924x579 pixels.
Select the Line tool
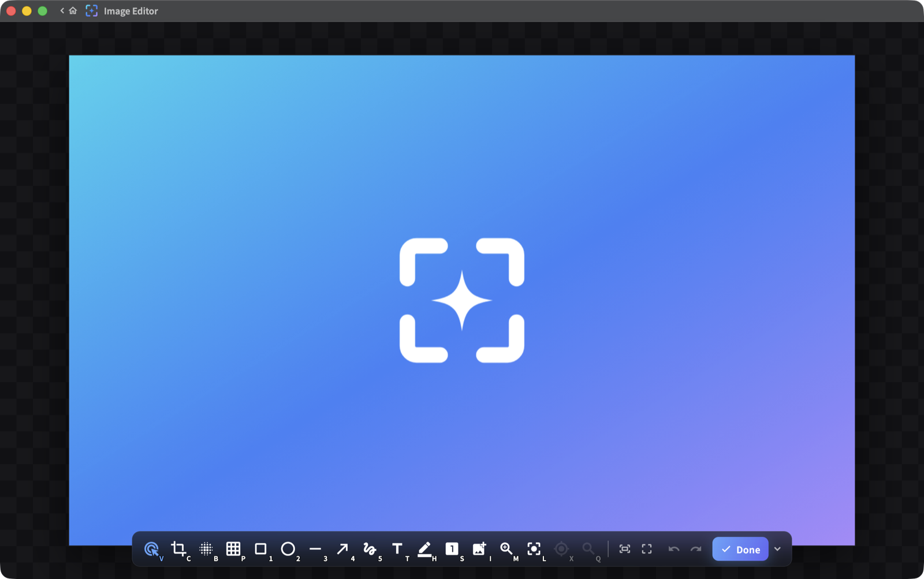(x=315, y=549)
